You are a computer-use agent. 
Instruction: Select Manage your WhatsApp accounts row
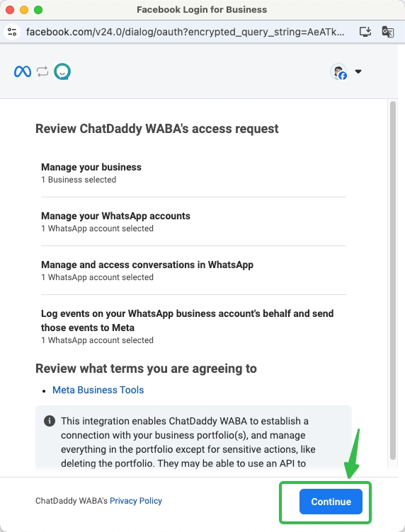point(193,221)
